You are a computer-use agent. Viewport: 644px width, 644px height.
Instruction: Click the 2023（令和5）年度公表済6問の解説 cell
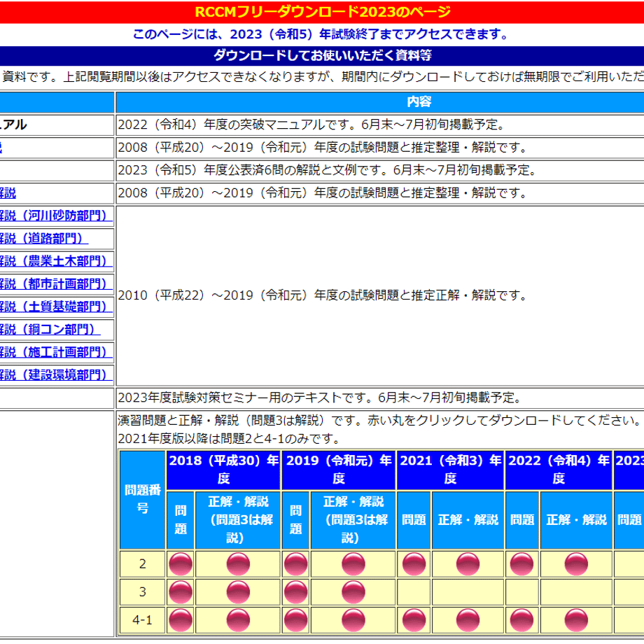[x=380, y=170]
